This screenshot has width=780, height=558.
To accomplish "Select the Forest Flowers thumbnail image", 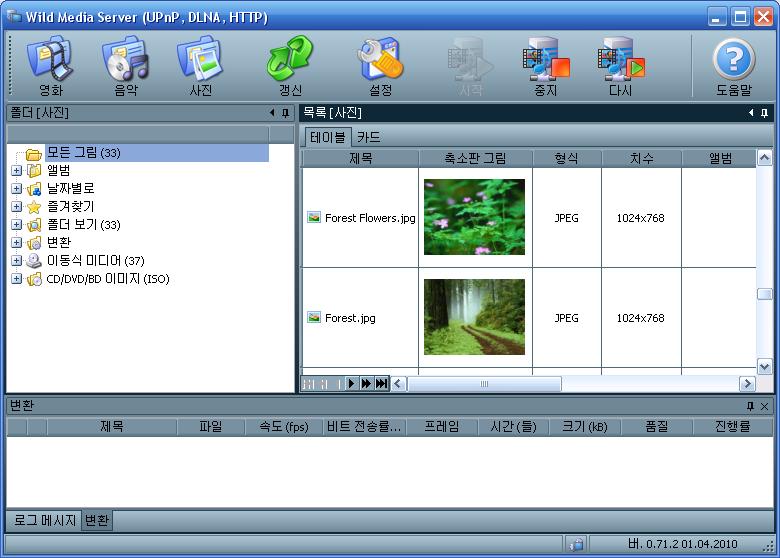I will pyautogui.click(x=474, y=217).
